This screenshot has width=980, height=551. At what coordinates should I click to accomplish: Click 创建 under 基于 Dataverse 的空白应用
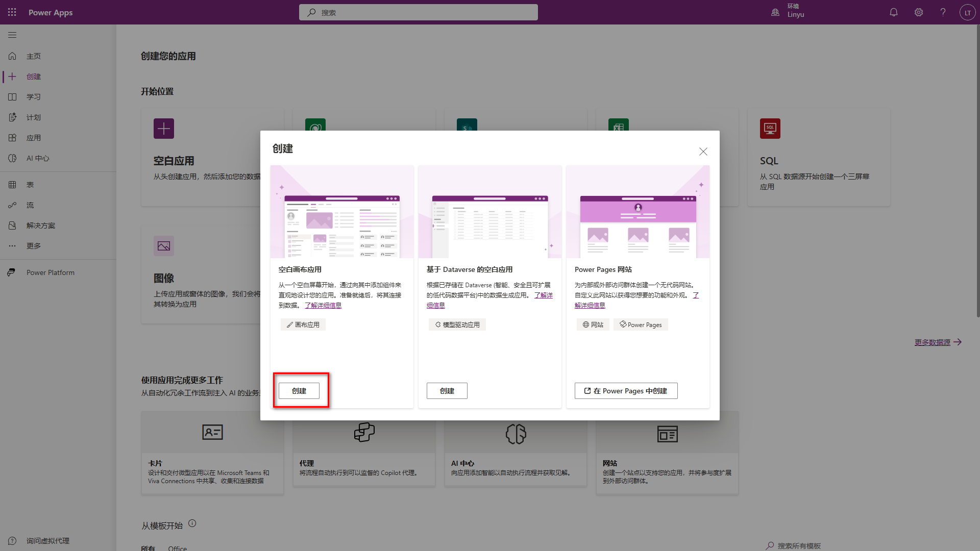pos(447,391)
